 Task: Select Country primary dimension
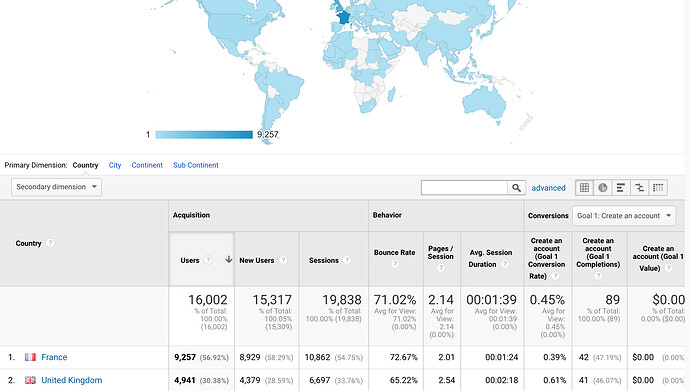pyautogui.click(x=85, y=165)
